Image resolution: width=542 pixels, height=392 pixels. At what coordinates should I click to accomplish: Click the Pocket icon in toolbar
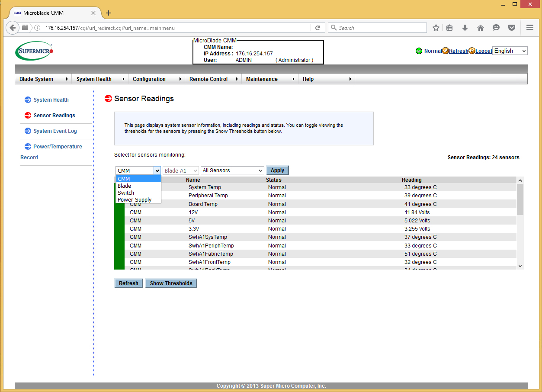tap(512, 28)
